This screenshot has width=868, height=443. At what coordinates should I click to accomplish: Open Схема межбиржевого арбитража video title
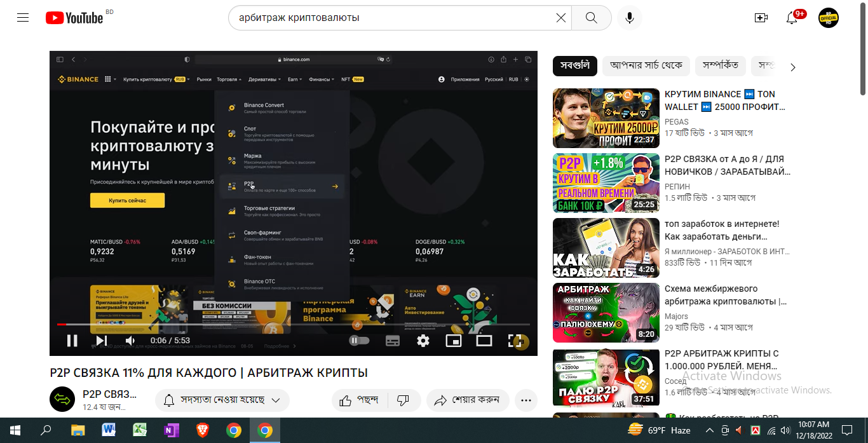click(x=726, y=295)
